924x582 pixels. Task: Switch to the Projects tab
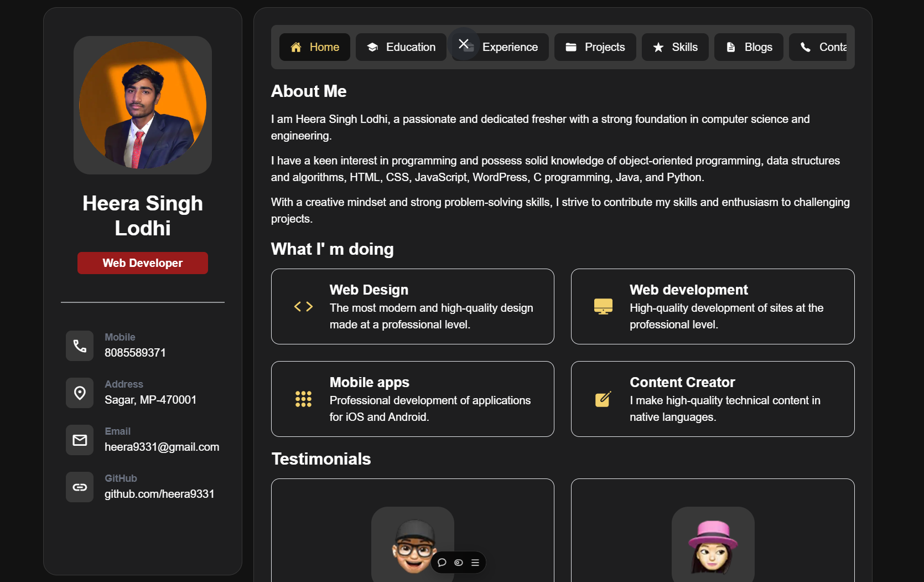click(595, 47)
